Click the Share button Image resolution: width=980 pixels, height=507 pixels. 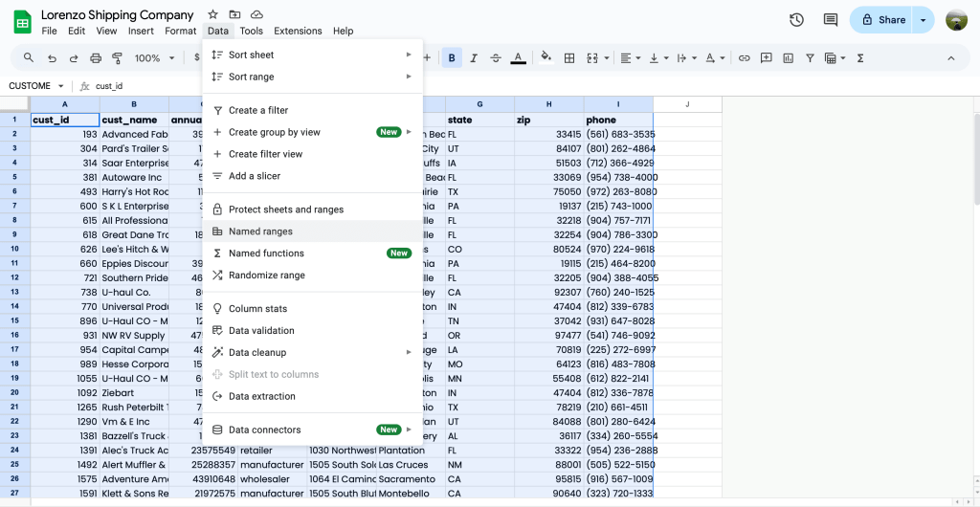[882, 20]
